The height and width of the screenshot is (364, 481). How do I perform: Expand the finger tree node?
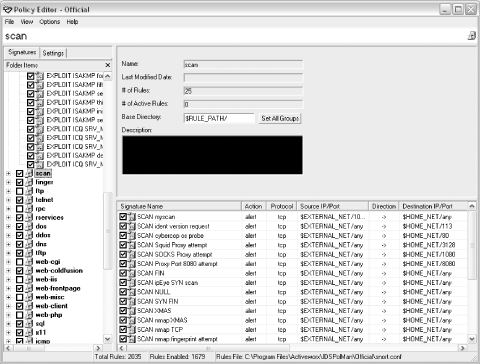8,182
